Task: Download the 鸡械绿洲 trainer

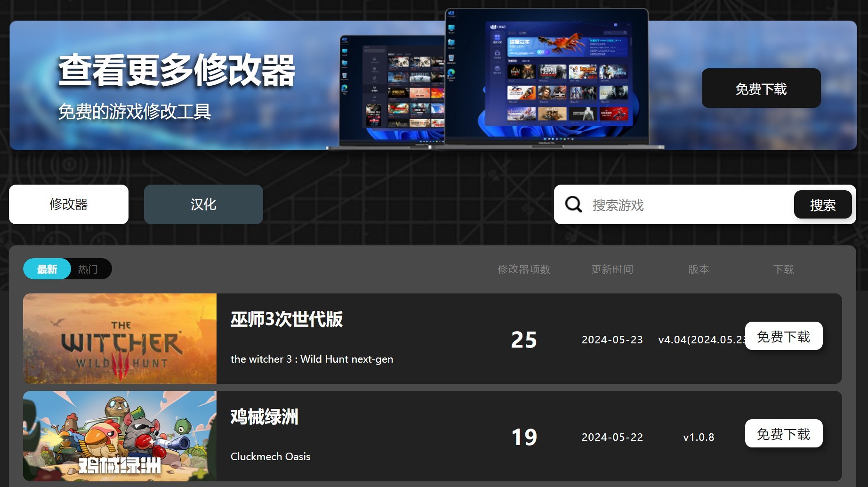Action: point(784,434)
